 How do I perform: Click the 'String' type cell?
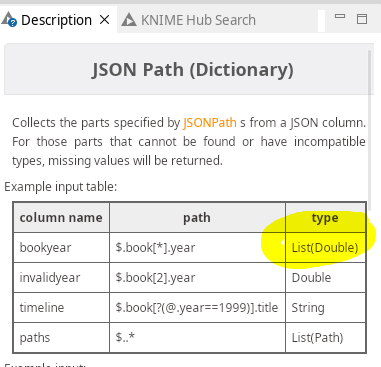(x=325, y=307)
